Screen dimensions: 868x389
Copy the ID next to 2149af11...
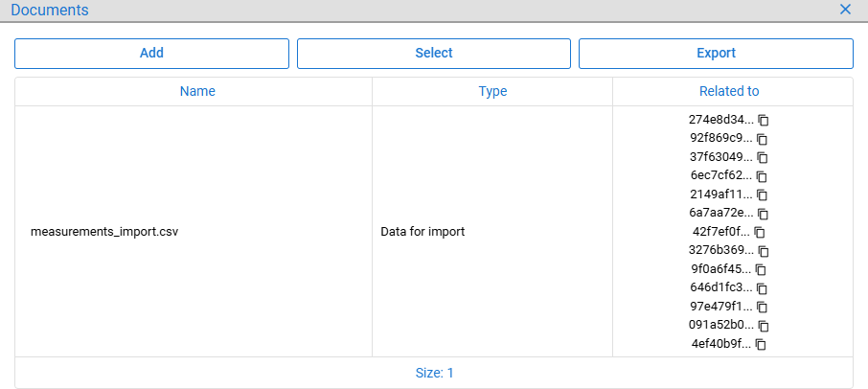click(x=763, y=194)
